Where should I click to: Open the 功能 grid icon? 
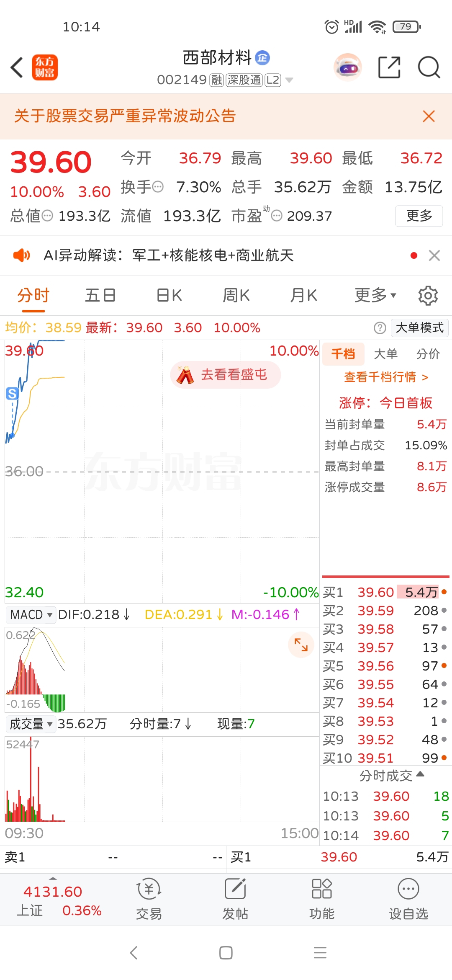click(321, 889)
